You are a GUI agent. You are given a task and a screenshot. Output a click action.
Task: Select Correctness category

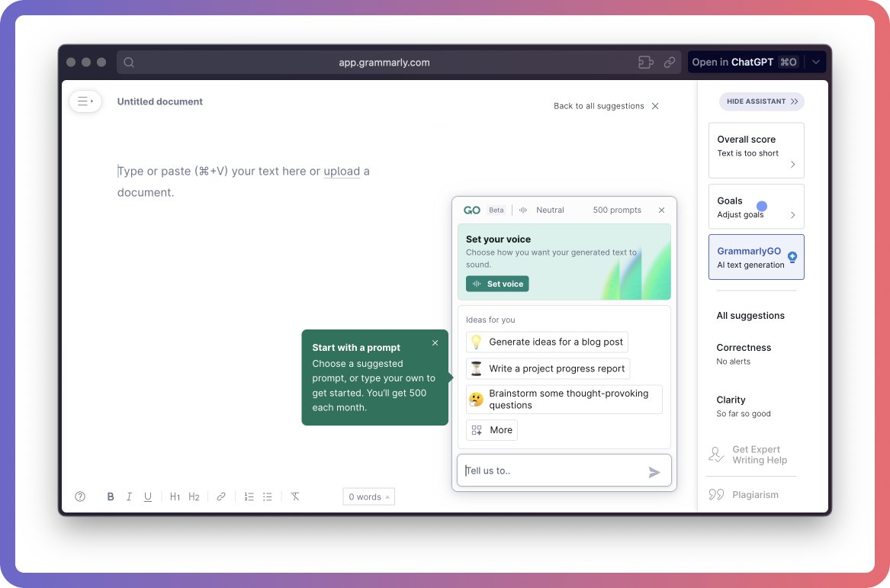744,354
